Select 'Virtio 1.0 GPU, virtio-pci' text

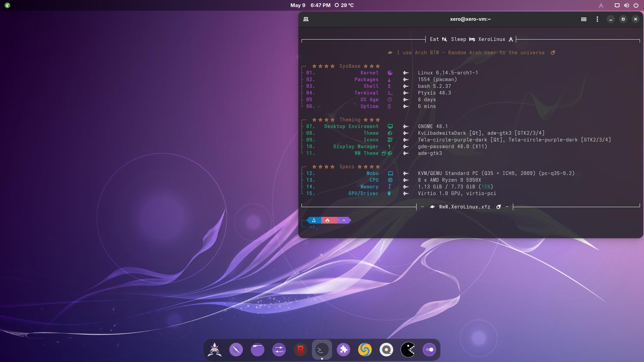pos(457,193)
